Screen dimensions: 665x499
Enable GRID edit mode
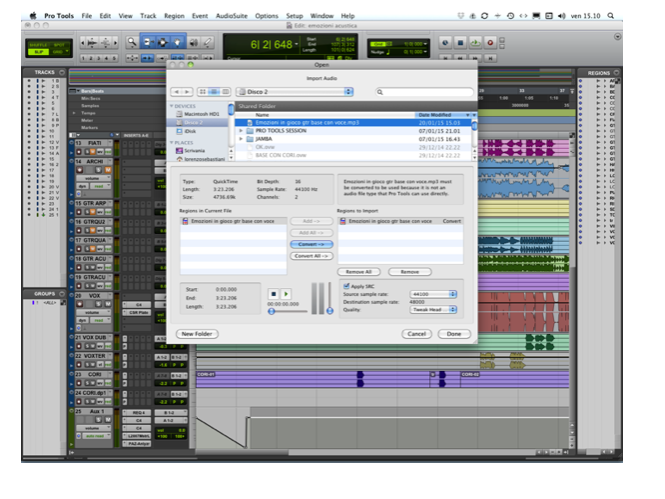[x=59, y=52]
